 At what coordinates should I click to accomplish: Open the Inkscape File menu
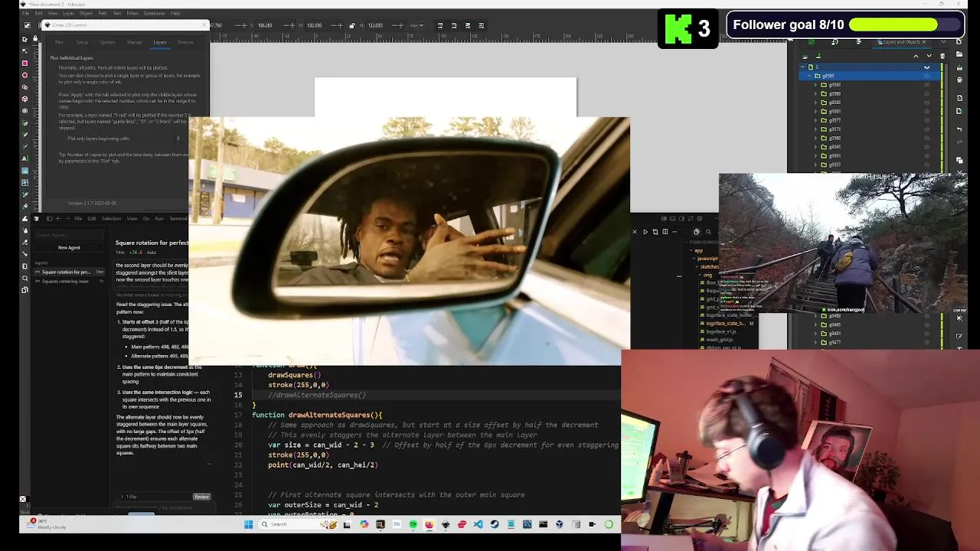coord(26,13)
